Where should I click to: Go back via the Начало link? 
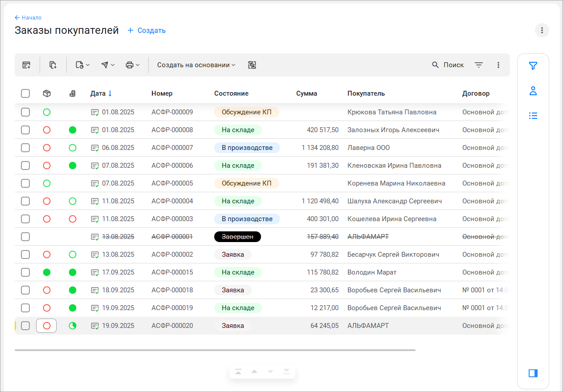point(32,18)
